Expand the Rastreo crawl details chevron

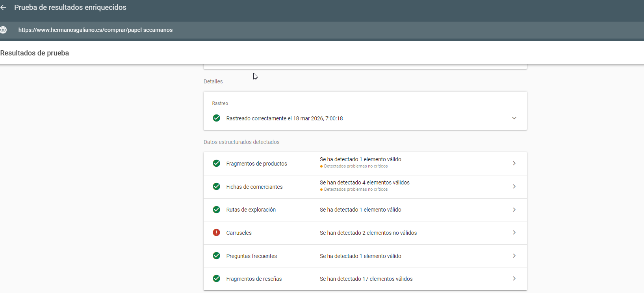514,118
